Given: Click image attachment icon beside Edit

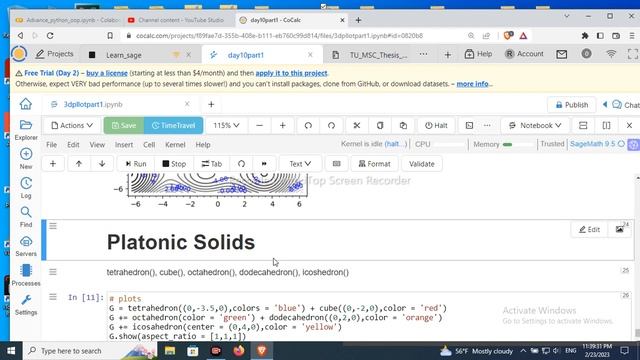Looking at the screenshot, I should [x=620, y=229].
